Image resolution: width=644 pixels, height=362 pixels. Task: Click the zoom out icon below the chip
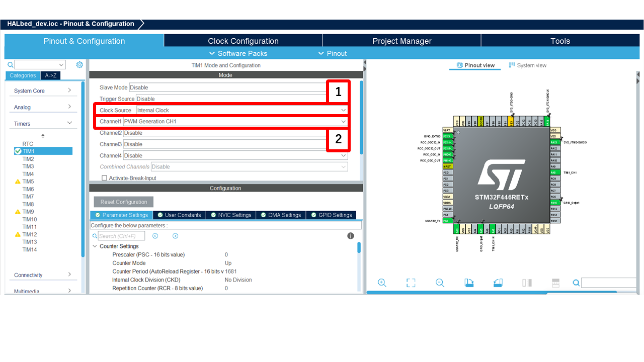click(x=440, y=283)
